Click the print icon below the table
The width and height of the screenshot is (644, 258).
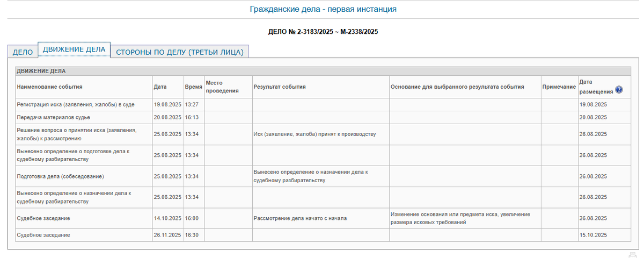click(633, 254)
